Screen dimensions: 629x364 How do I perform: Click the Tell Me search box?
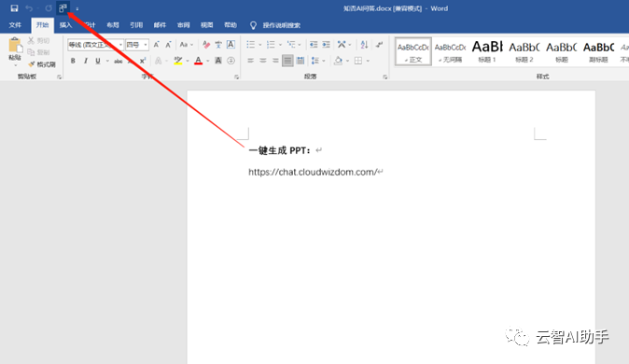276,25
